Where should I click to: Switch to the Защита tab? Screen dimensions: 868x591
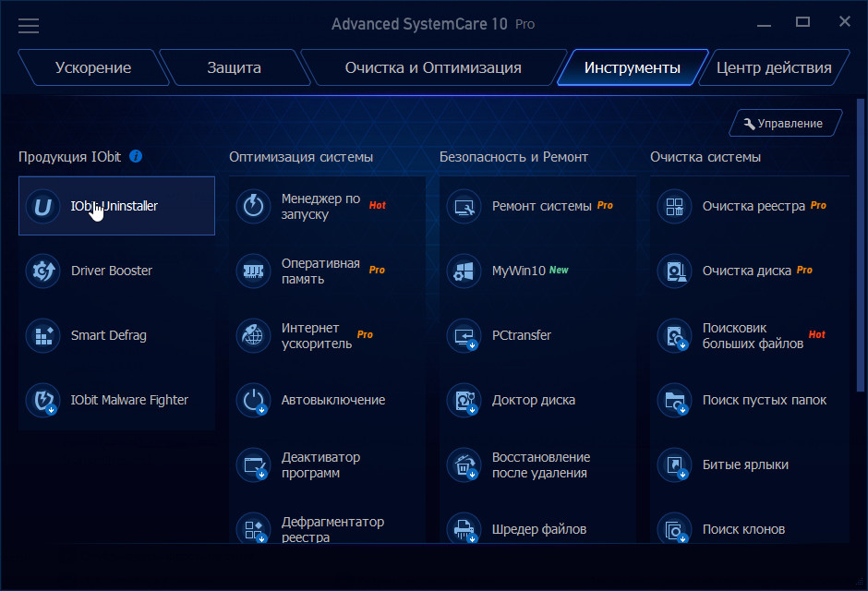(235, 67)
